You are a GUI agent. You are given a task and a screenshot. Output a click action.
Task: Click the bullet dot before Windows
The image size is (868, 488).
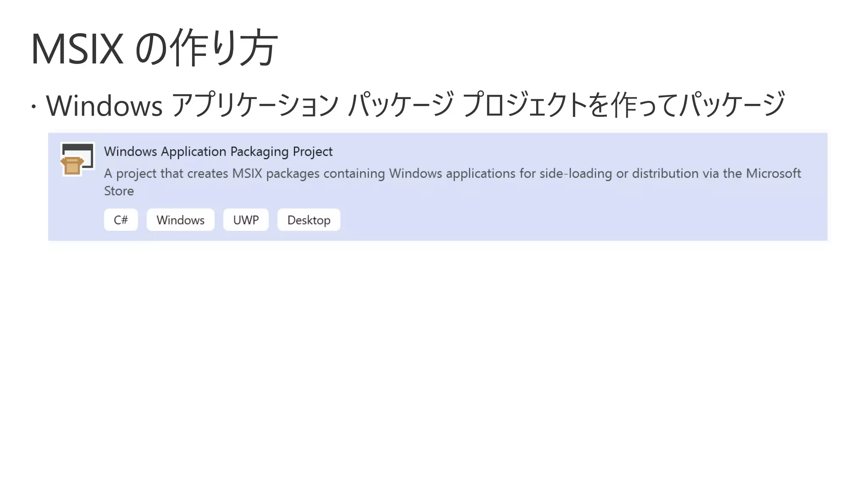point(33,106)
